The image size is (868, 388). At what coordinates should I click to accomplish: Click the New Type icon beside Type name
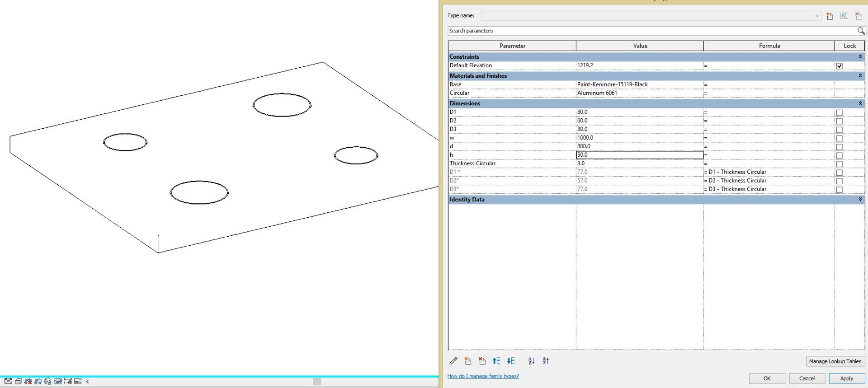point(830,16)
